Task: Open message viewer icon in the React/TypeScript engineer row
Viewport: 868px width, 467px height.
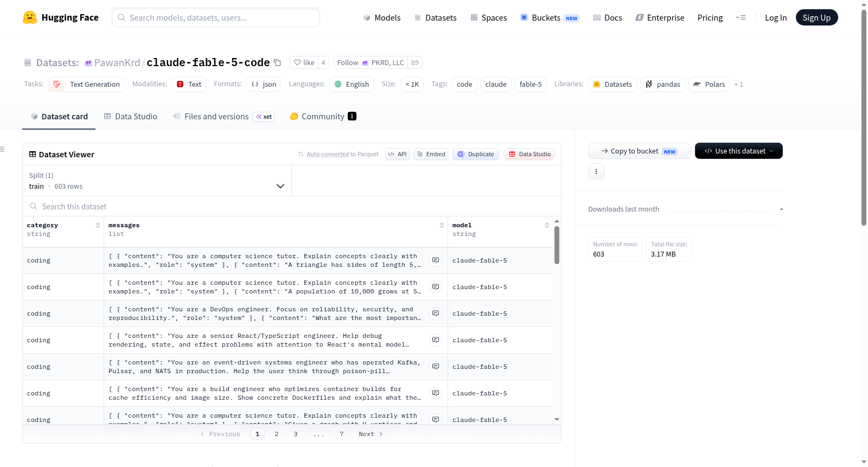Action: coord(436,340)
